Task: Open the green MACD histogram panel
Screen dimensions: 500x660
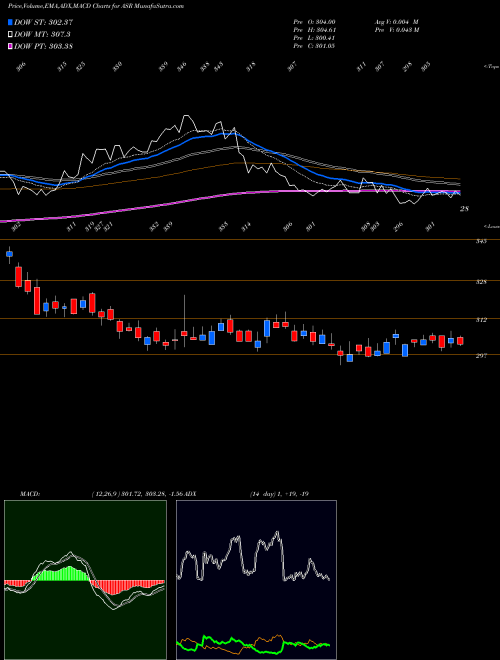Action: pyautogui.click(x=85, y=580)
